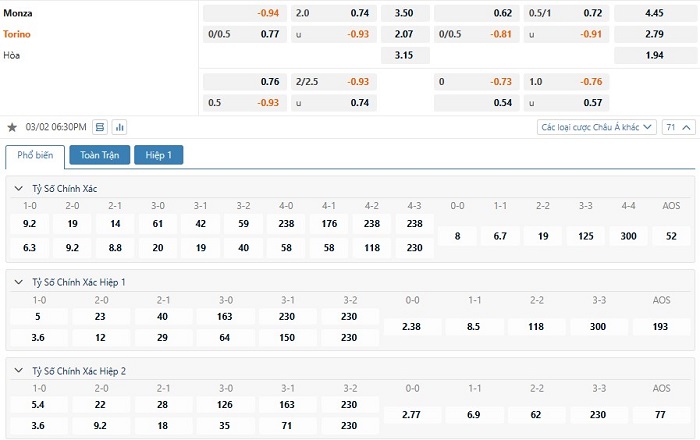Collapse the 'Tỷ Số Chính Xác' section
This screenshot has height=440, width=700.
point(19,188)
